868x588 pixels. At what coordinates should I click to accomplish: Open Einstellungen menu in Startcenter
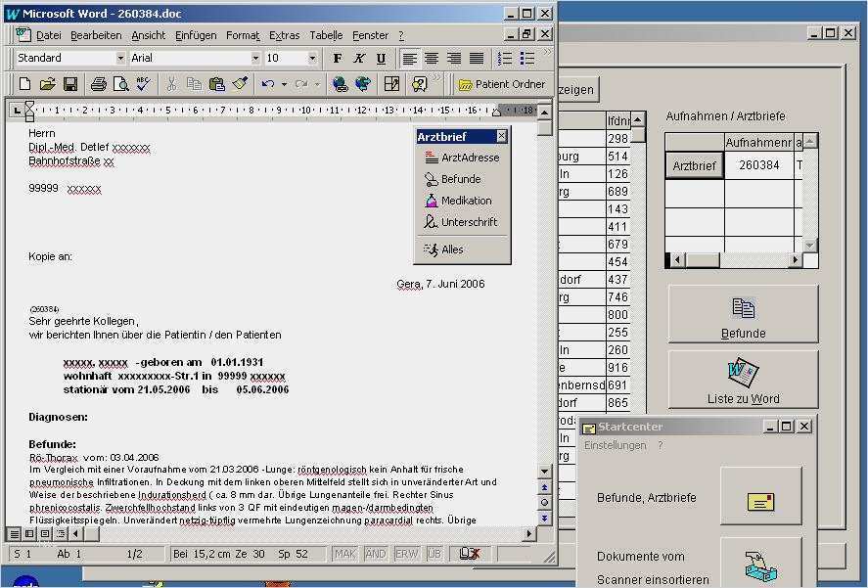point(615,445)
